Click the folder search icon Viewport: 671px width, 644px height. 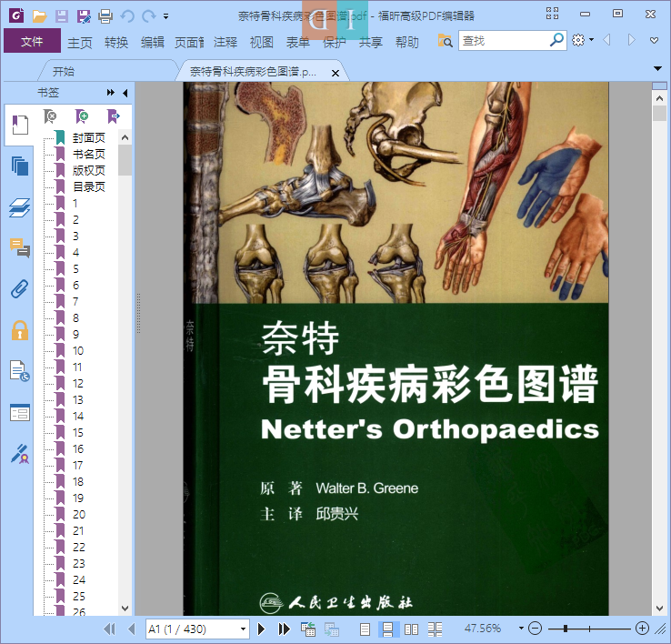click(x=445, y=41)
